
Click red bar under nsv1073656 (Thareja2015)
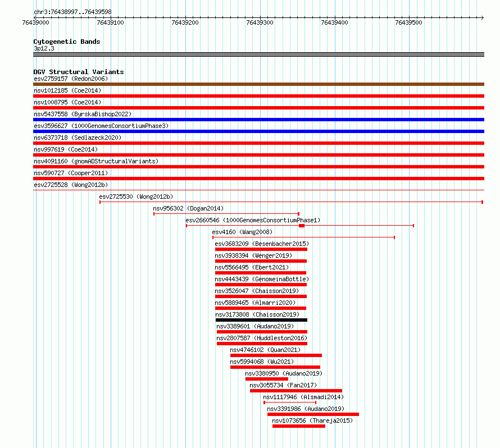pyautogui.click(x=299, y=426)
